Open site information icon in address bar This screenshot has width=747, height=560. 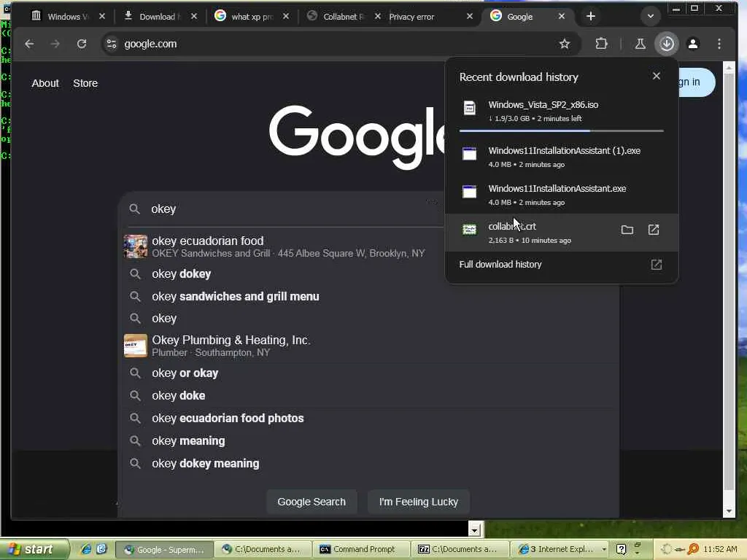(x=112, y=44)
